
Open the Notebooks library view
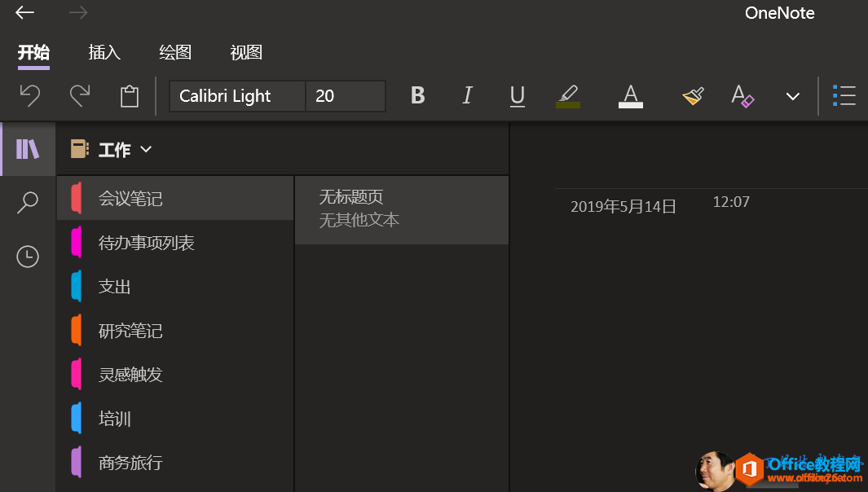click(x=28, y=149)
